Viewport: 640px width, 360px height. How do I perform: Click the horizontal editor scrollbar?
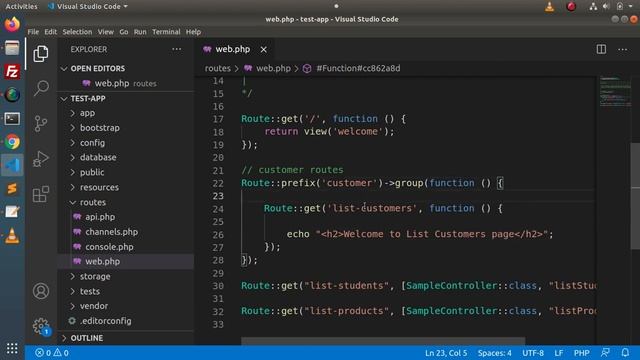tap(383, 340)
